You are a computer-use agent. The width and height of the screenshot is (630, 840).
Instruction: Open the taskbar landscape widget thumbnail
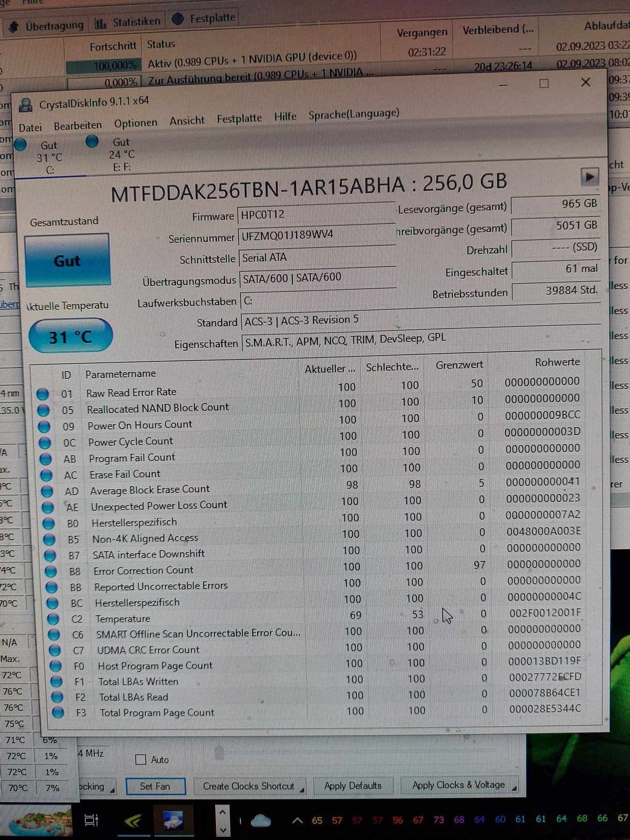coord(40,822)
